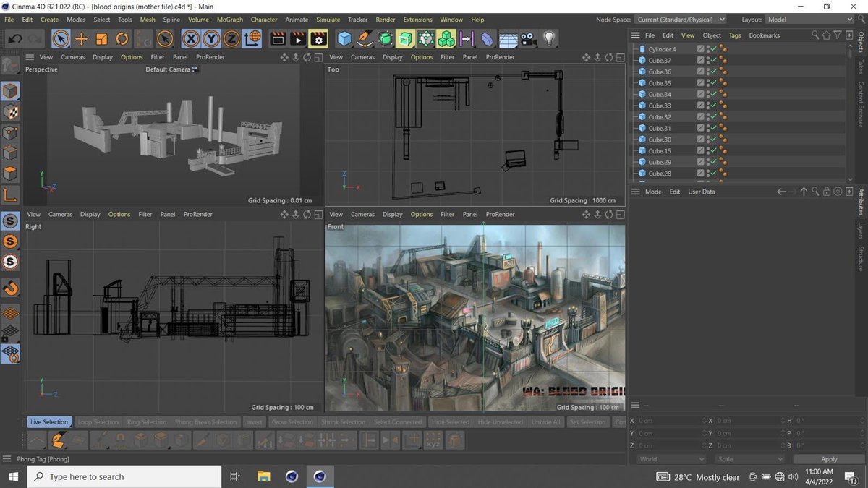Click the Grow Selection button
This screenshot has height=488, width=868.
point(292,422)
